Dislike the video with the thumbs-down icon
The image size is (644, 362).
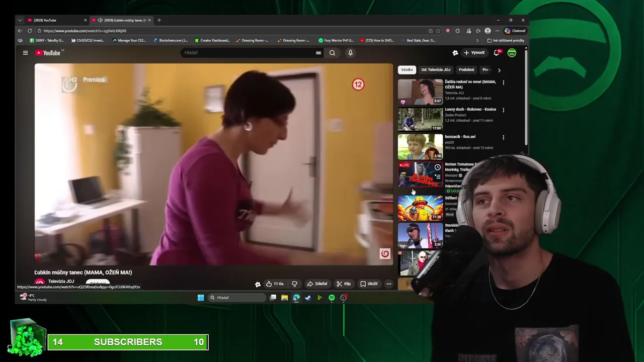294,284
